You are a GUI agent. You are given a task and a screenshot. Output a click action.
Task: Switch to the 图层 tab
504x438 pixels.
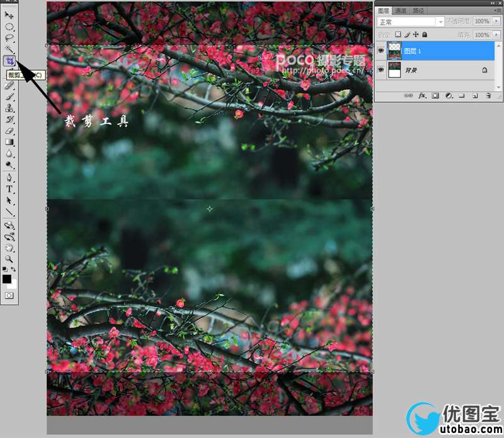[x=384, y=11]
